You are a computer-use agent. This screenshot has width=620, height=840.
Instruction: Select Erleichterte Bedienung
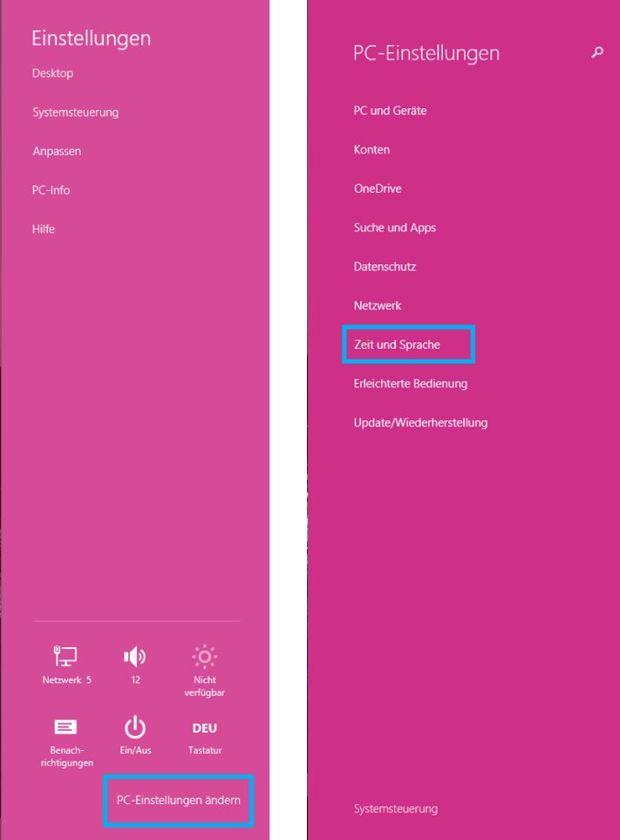click(x=410, y=384)
